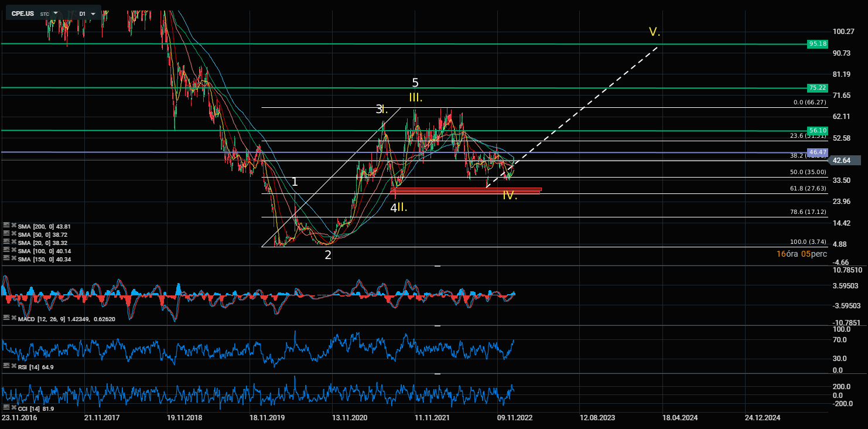Remove the CCI indicator

[x=13, y=407]
